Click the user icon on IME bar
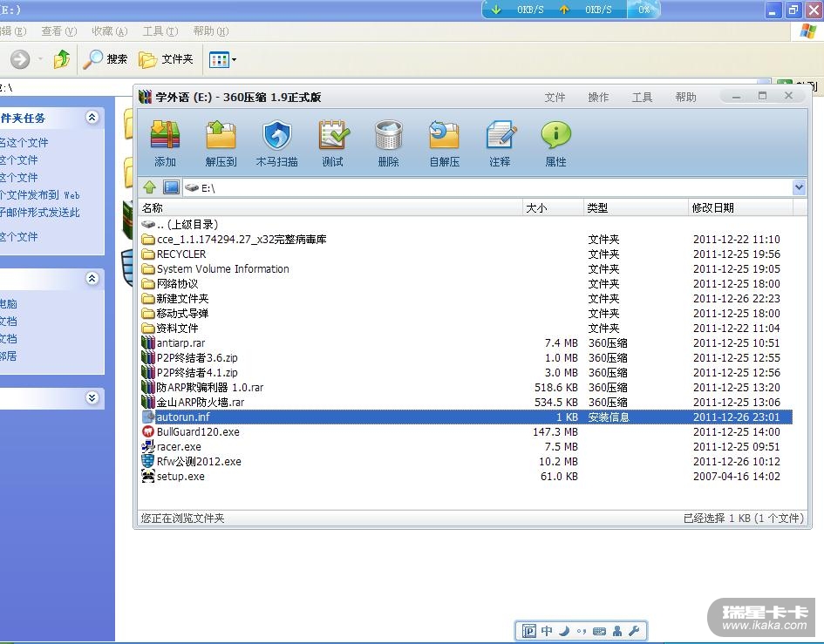 (x=617, y=631)
